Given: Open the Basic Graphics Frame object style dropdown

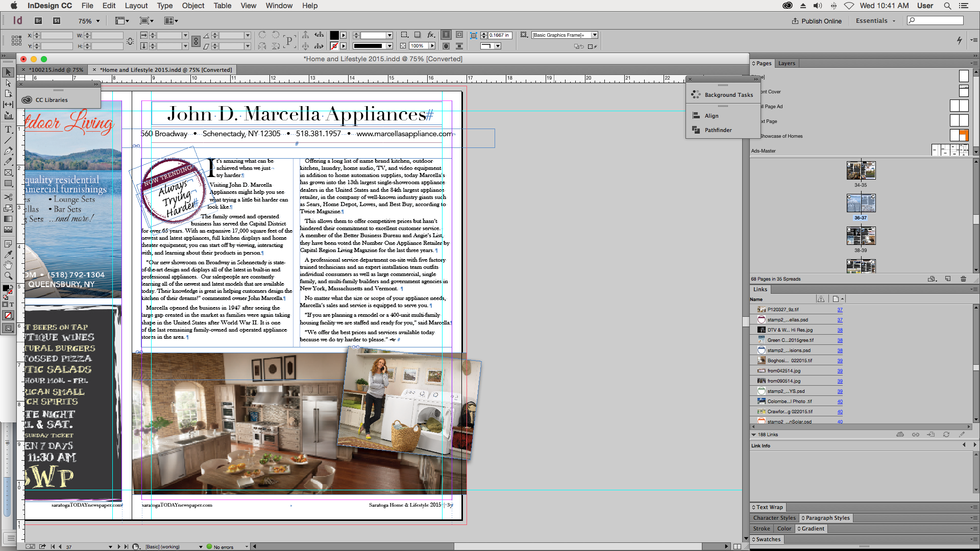Looking at the screenshot, I should [x=594, y=35].
